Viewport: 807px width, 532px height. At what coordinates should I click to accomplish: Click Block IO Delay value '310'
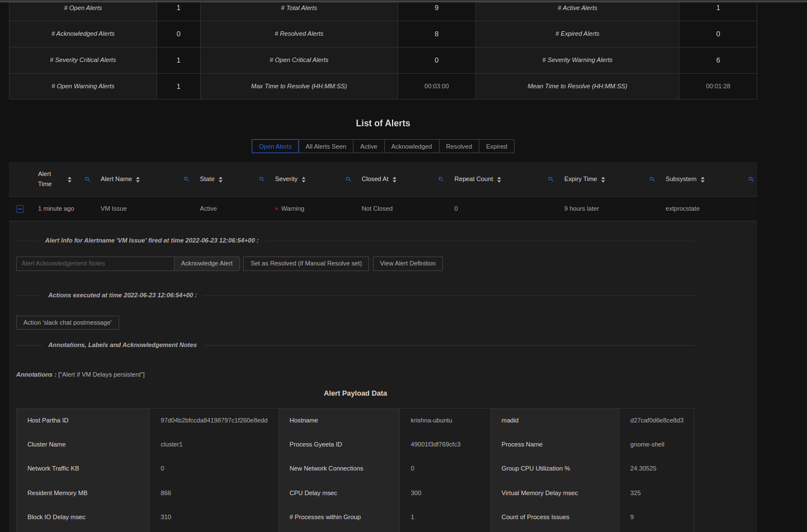[x=166, y=517]
